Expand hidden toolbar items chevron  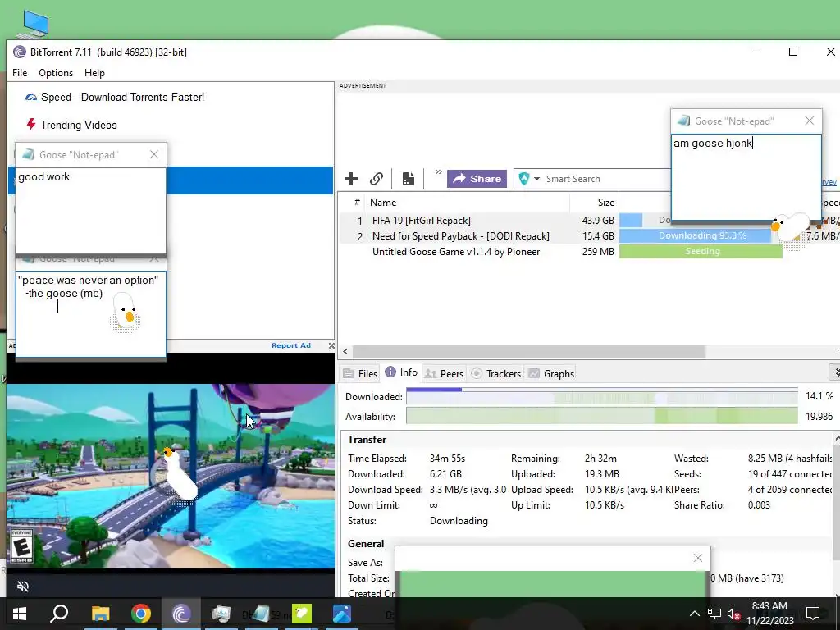438,172
